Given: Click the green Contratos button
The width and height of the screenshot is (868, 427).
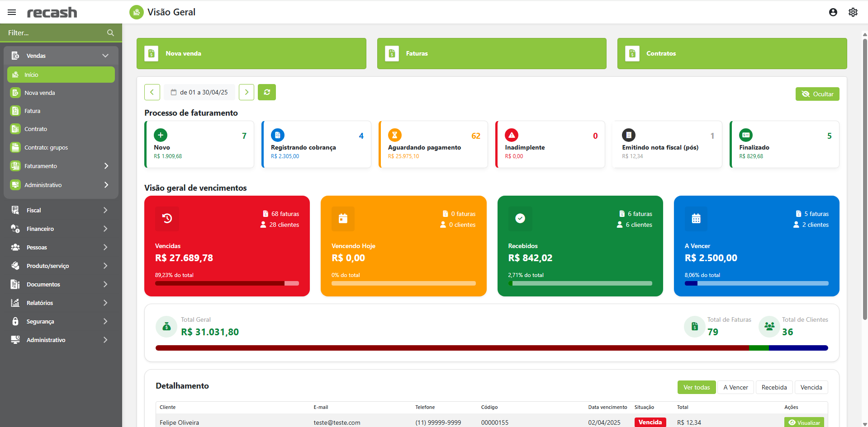Looking at the screenshot, I should pyautogui.click(x=731, y=53).
